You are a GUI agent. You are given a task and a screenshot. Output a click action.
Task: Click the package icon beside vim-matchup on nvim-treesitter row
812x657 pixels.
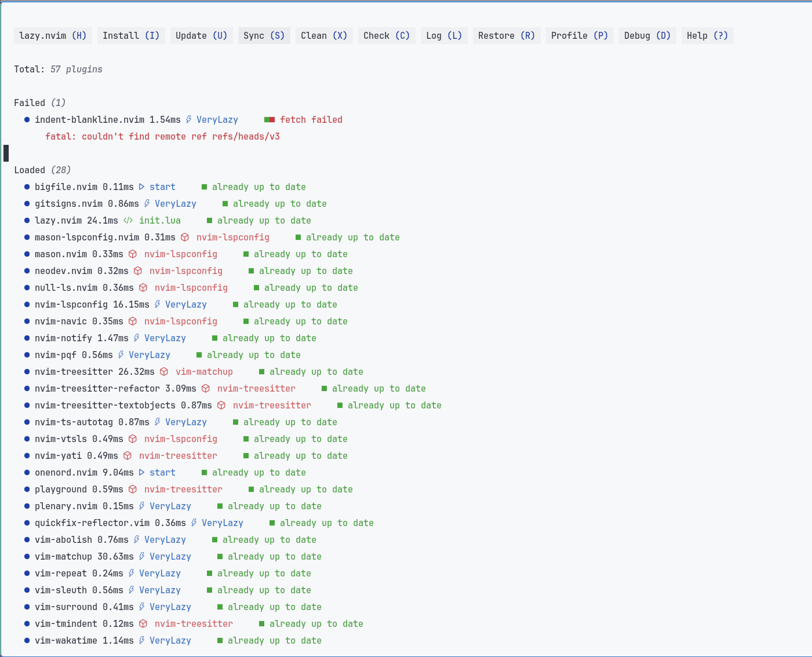point(164,371)
